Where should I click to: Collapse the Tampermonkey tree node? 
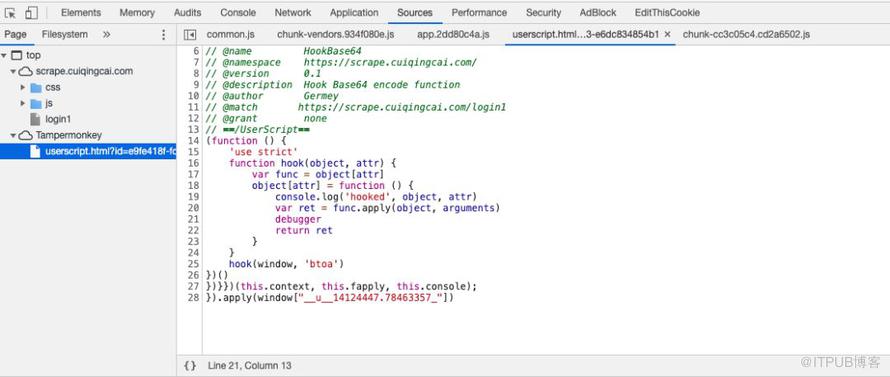[13, 135]
